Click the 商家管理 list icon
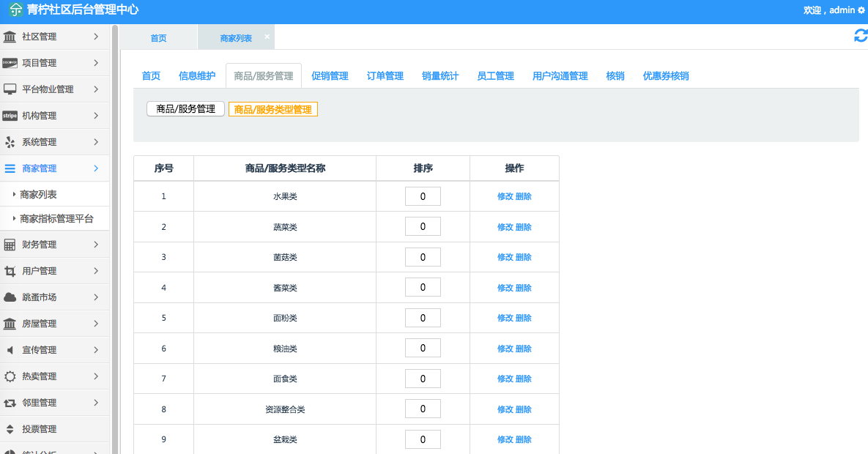 pos(10,168)
